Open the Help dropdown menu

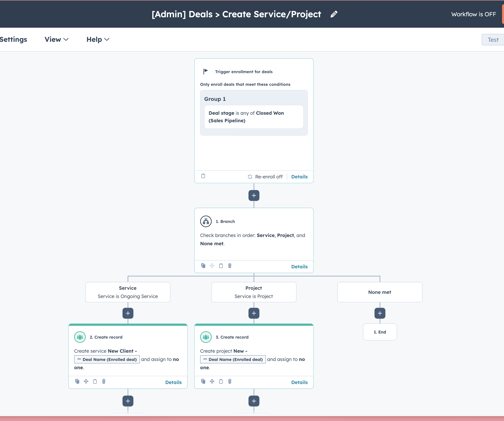click(98, 39)
